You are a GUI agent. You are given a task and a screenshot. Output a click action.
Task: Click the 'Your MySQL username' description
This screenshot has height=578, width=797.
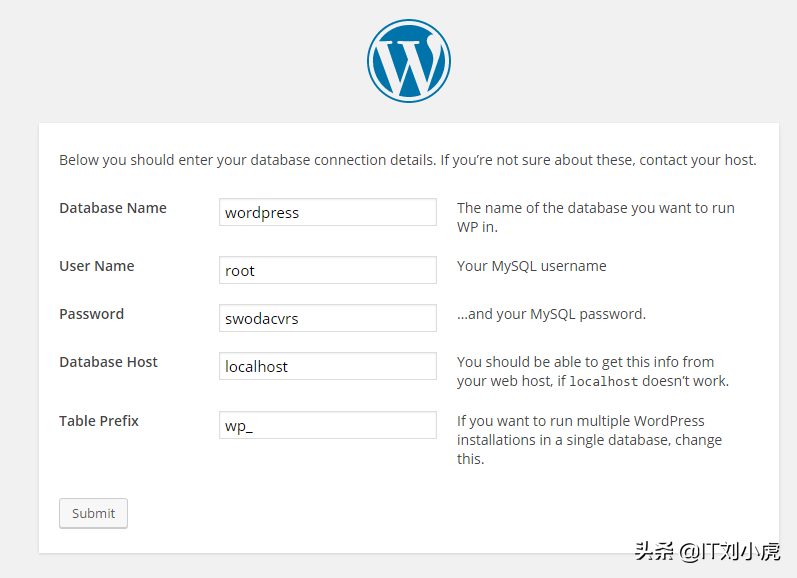click(532, 266)
